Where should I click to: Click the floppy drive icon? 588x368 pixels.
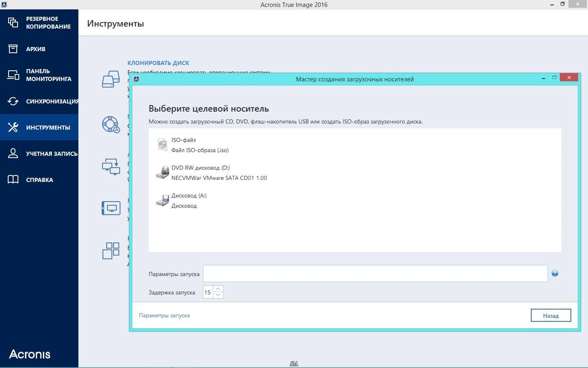point(163,200)
